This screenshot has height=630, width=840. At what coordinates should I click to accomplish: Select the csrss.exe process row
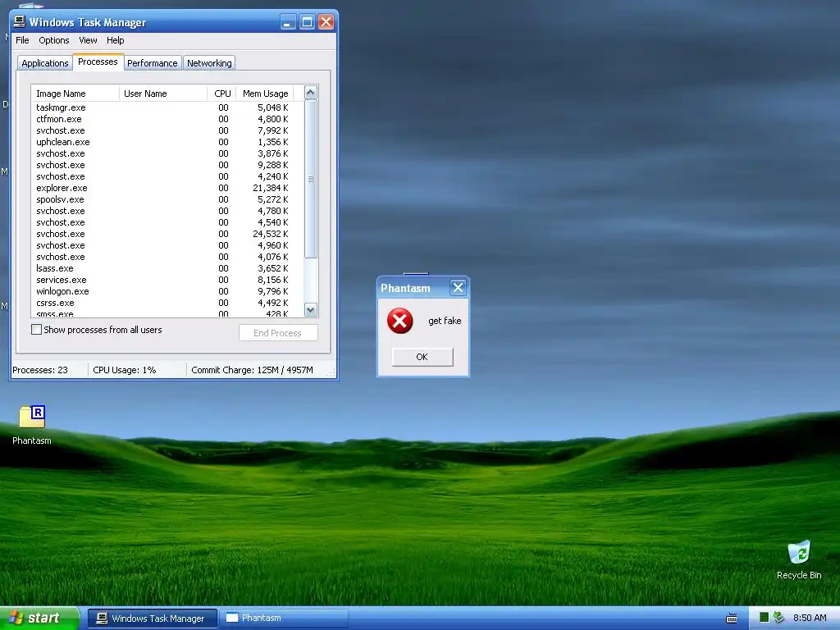(167, 303)
